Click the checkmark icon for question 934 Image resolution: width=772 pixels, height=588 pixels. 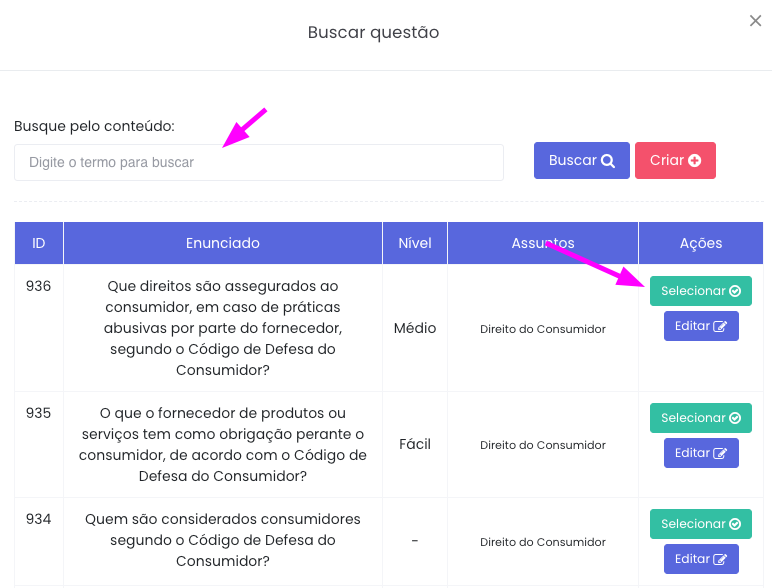click(735, 525)
